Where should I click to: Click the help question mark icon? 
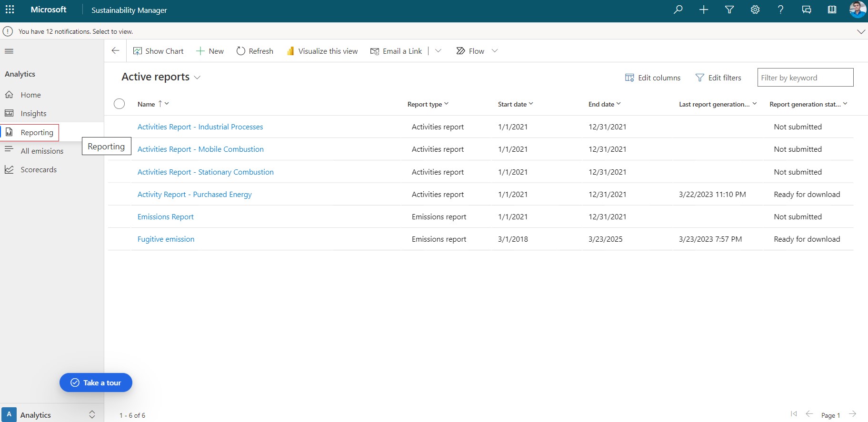point(780,10)
